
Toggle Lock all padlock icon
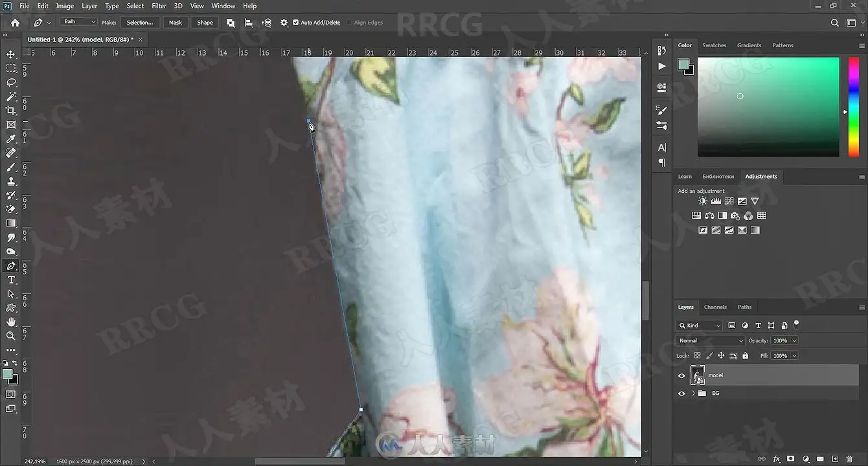(x=746, y=356)
